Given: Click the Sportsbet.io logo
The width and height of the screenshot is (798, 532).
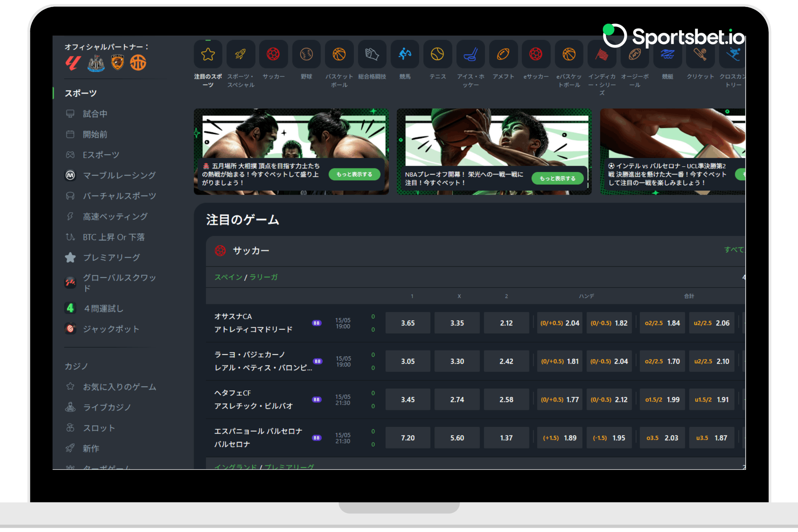Looking at the screenshot, I should pos(674,36).
